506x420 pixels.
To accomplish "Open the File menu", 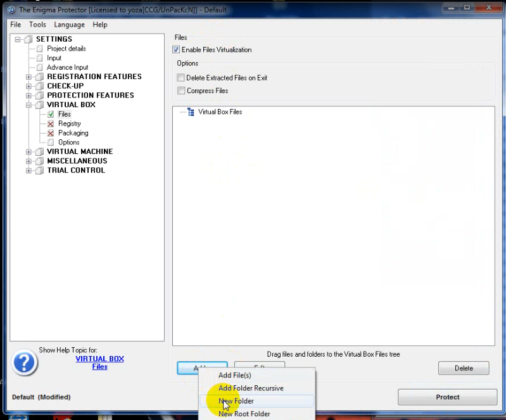I will (x=15, y=25).
